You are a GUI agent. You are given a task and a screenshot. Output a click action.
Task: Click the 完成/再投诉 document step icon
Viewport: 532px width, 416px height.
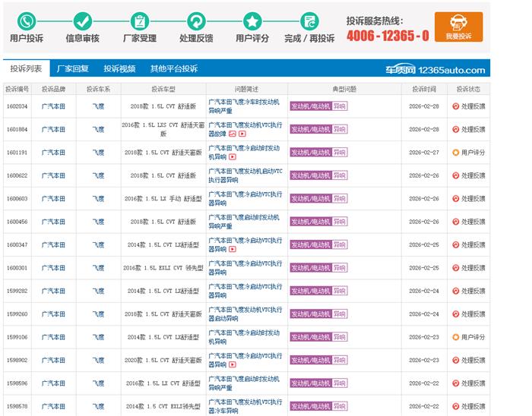coord(309,21)
